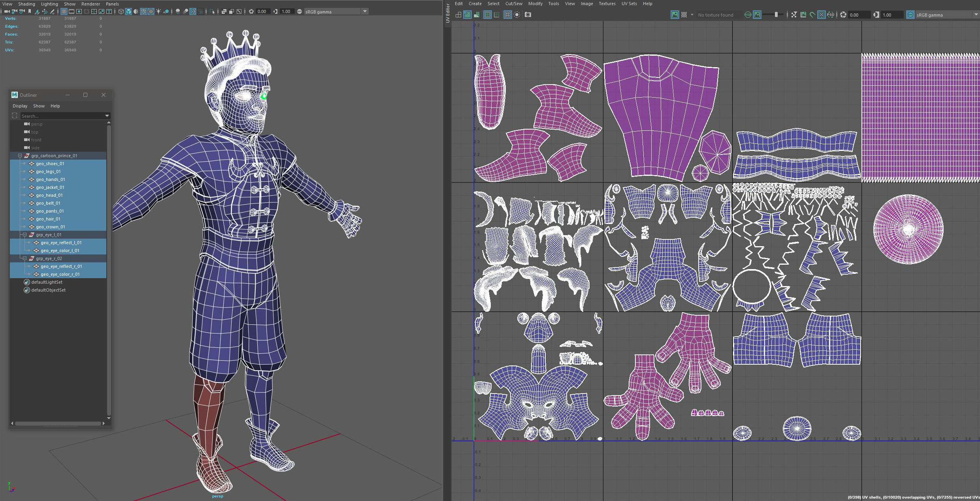Click UV Editor shaded shells icon

[x=467, y=15]
